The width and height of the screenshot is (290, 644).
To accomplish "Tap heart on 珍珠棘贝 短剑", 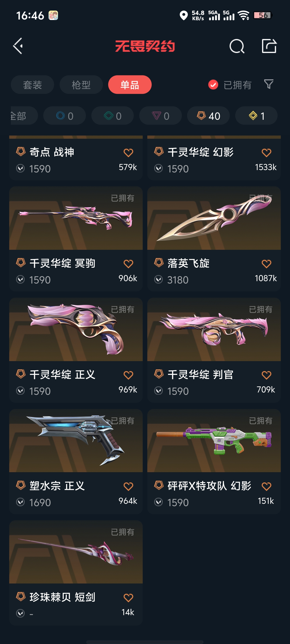I will click(128, 598).
